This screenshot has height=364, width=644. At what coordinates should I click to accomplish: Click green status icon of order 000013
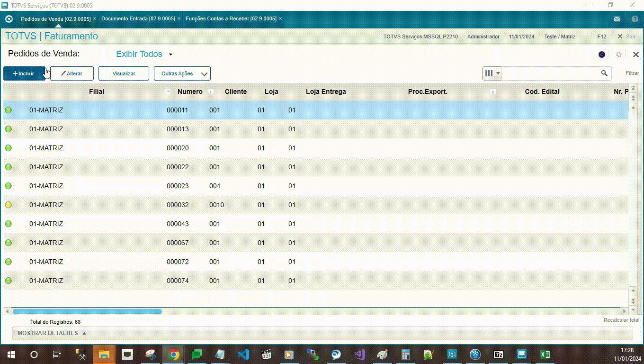click(8, 129)
